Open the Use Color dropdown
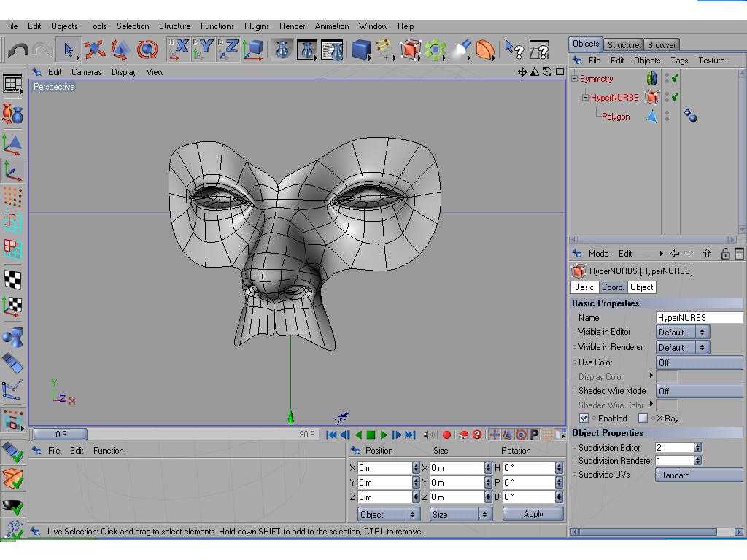 (699, 362)
